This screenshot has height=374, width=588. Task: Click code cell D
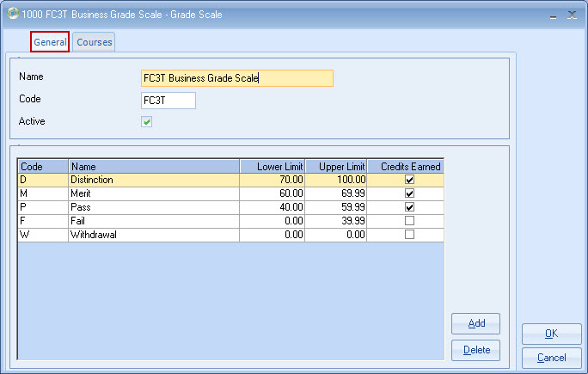point(43,180)
